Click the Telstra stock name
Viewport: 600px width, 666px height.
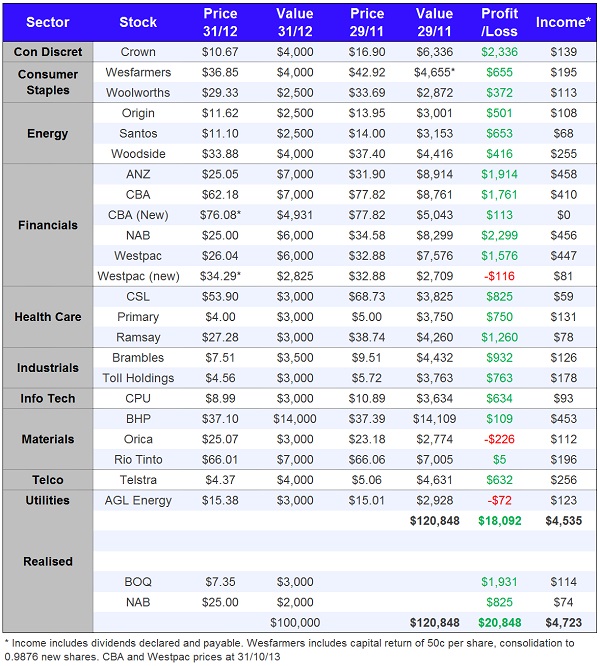[x=138, y=481]
